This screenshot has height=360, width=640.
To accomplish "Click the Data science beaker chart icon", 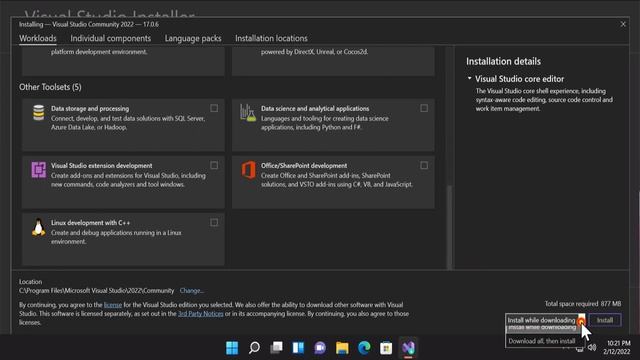I will click(248, 113).
